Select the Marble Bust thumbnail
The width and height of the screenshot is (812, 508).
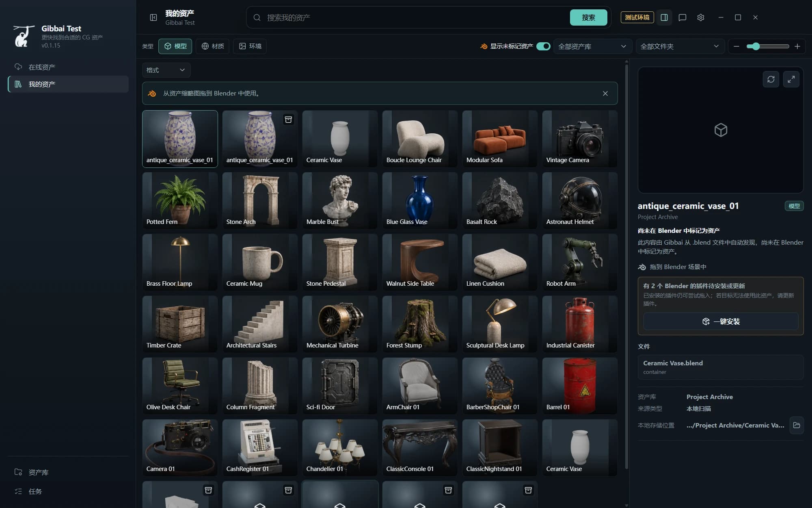[x=340, y=200]
